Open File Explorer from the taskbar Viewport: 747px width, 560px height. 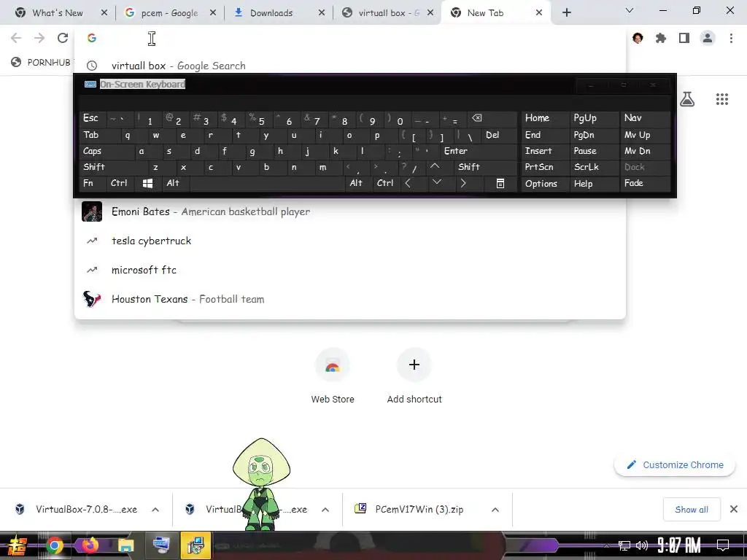click(125, 545)
